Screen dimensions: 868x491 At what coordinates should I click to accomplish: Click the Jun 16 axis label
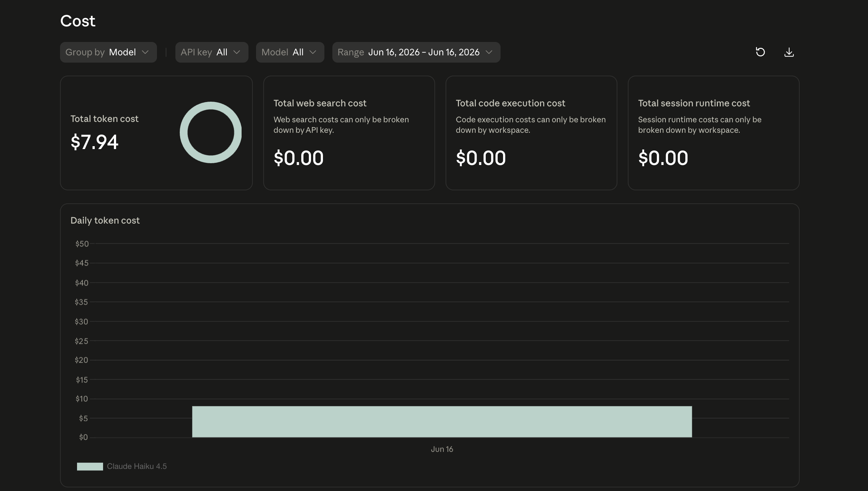click(442, 449)
